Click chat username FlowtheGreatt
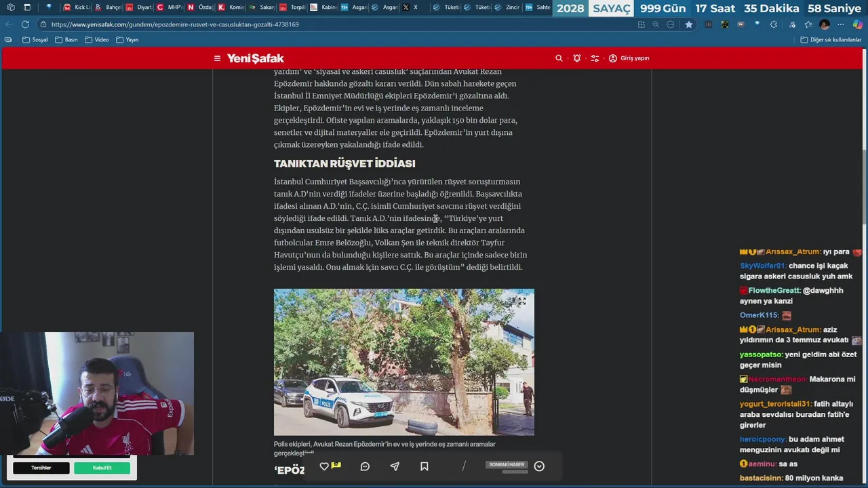The image size is (868, 488). (775, 290)
